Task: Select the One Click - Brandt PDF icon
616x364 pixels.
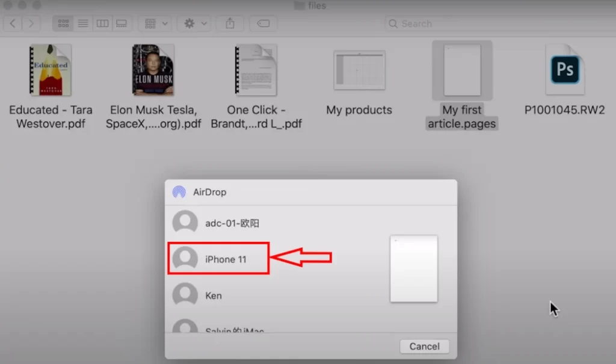Action: pos(256,70)
